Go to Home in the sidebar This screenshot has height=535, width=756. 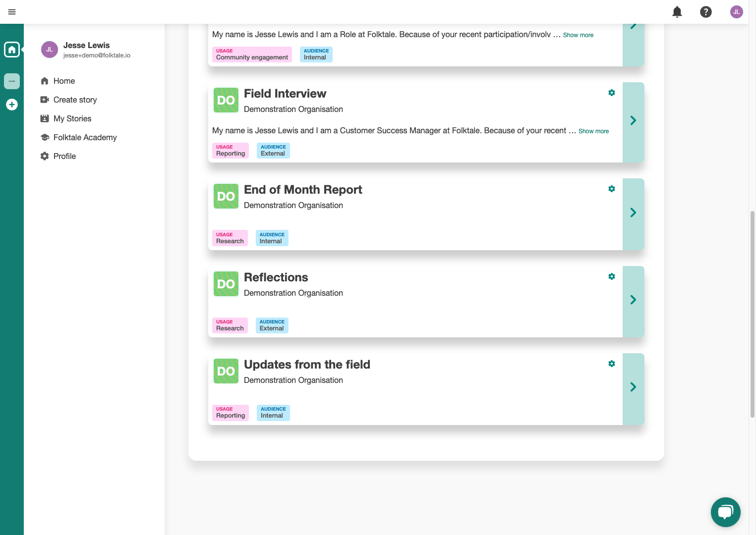pyautogui.click(x=58, y=81)
